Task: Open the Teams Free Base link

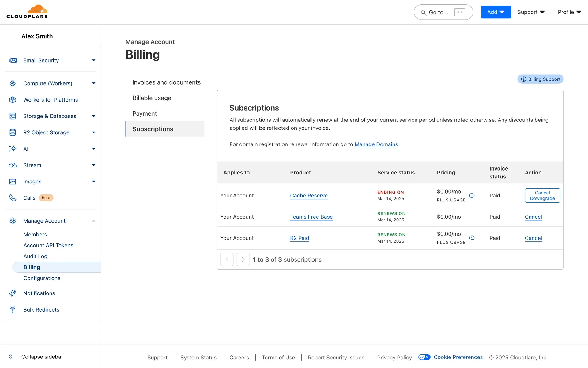Action: coord(311,217)
